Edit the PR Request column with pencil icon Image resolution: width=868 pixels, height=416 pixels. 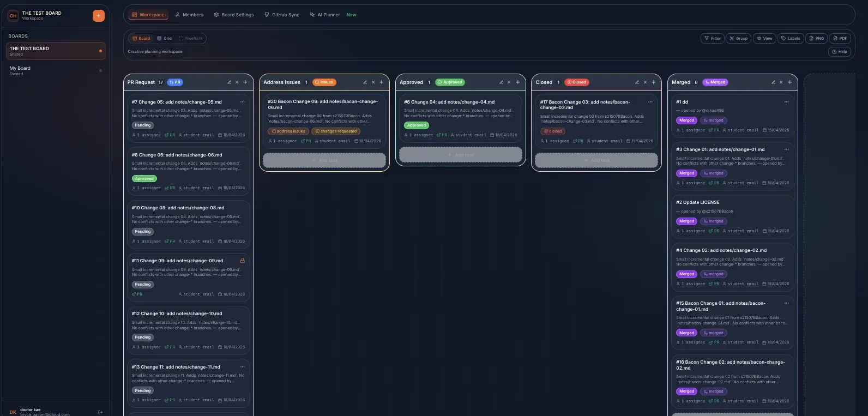(230, 82)
